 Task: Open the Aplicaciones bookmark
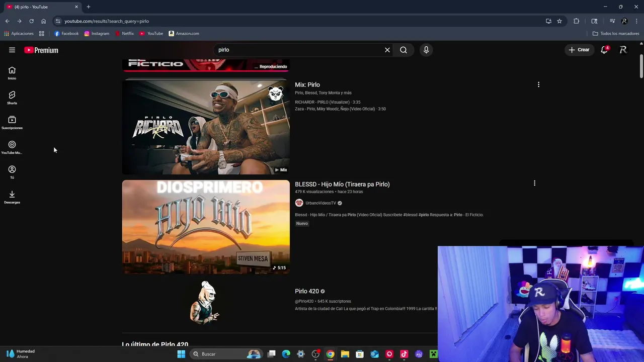pos(19,33)
